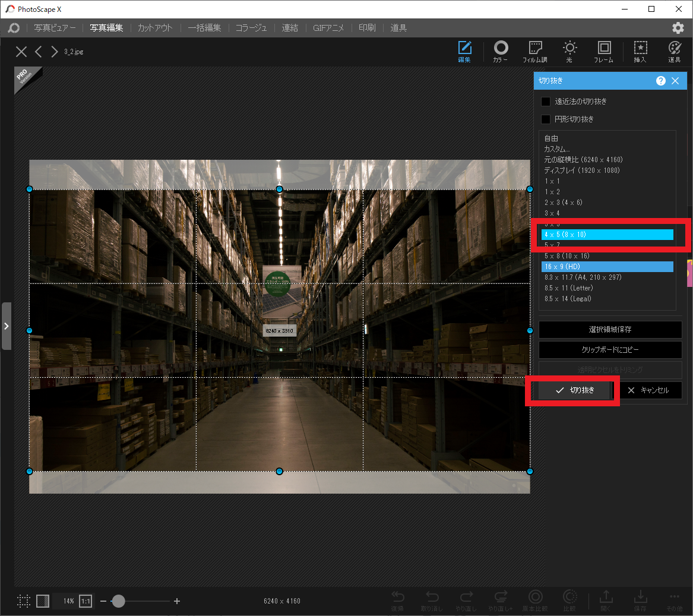
Task: Select the カスタム... (Custom) crop option
Action: pos(556,149)
